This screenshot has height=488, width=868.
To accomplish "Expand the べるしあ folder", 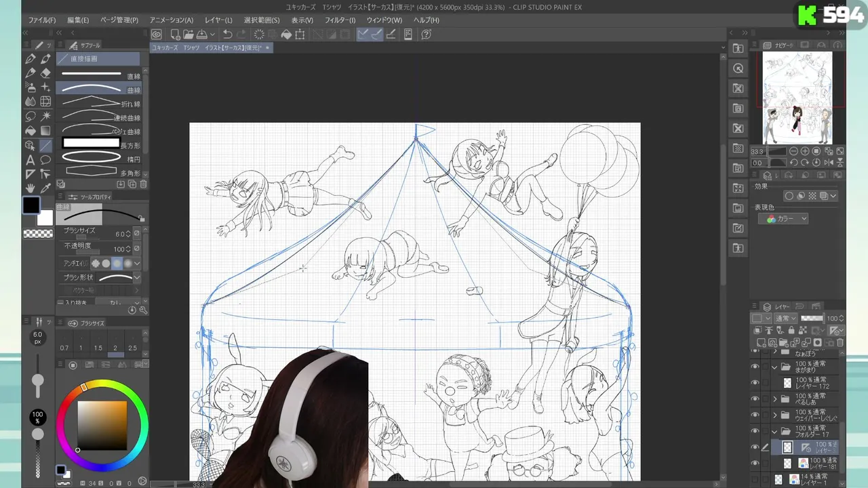I will pyautogui.click(x=775, y=399).
